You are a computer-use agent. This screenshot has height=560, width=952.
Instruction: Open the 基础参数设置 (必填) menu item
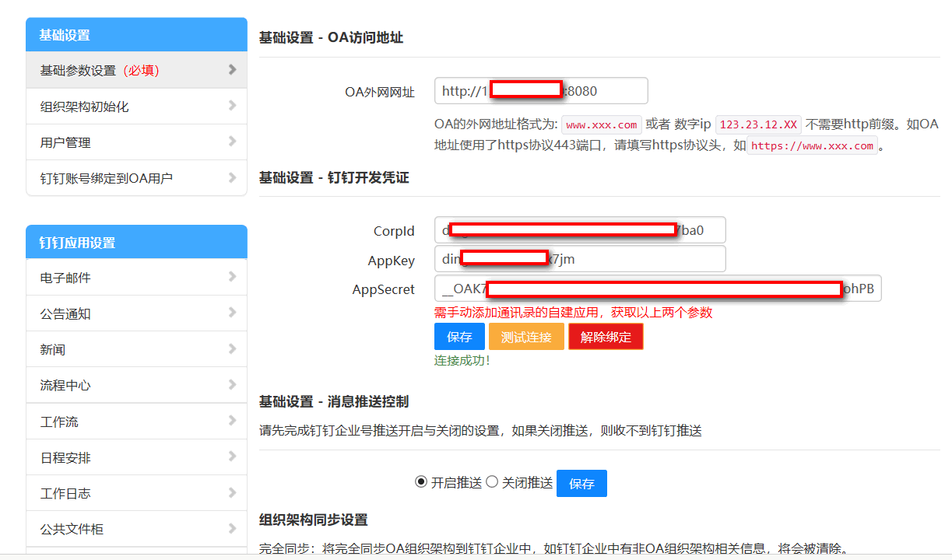(100, 70)
